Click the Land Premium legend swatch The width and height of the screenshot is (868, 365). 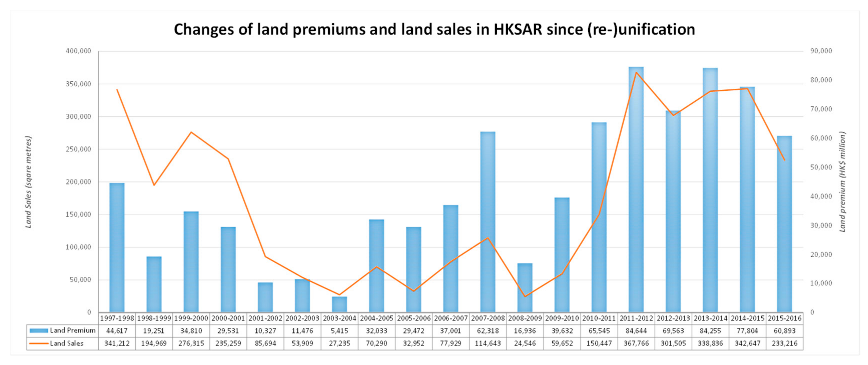click(39, 331)
